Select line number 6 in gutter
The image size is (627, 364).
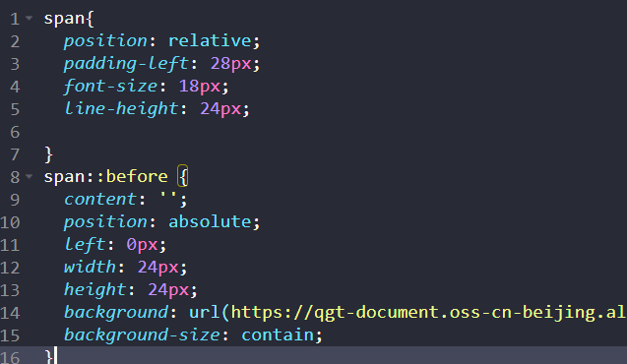pos(15,132)
